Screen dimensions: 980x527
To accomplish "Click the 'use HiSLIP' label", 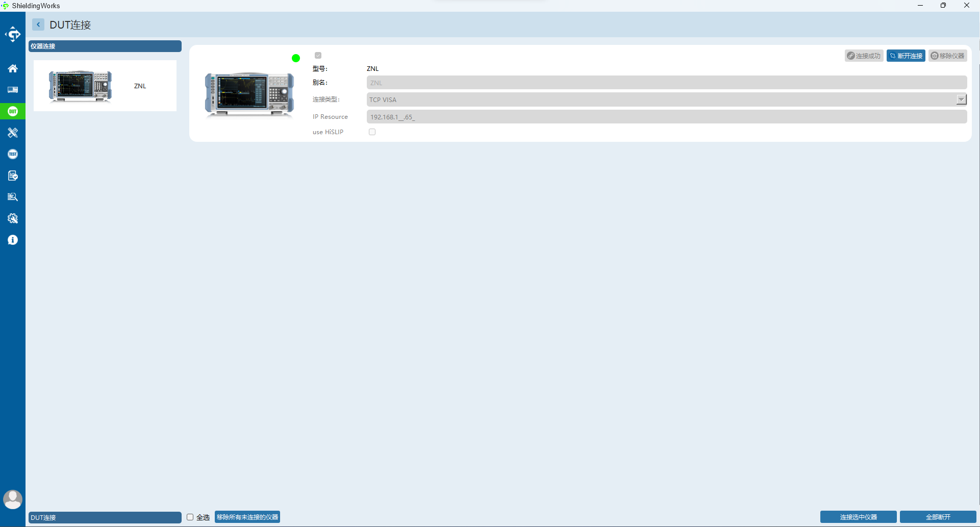I will tap(328, 132).
